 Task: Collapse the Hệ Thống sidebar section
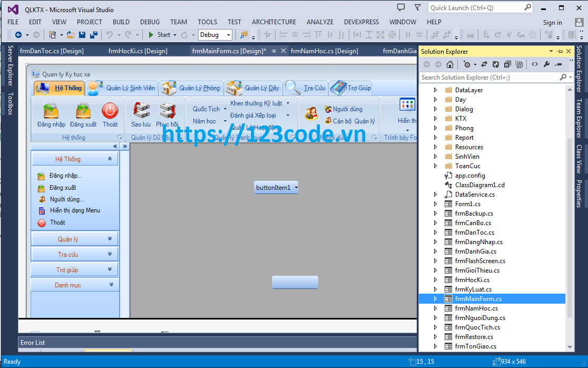click(110, 158)
